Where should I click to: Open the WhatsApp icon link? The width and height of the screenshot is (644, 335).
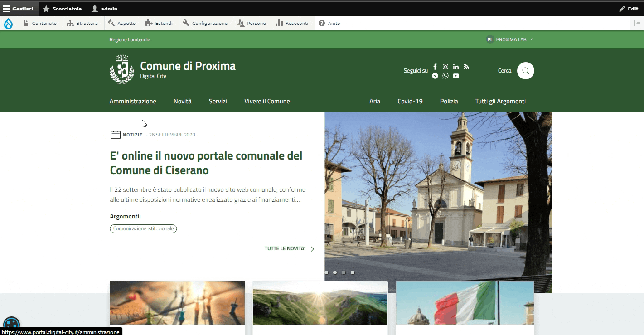coord(445,76)
